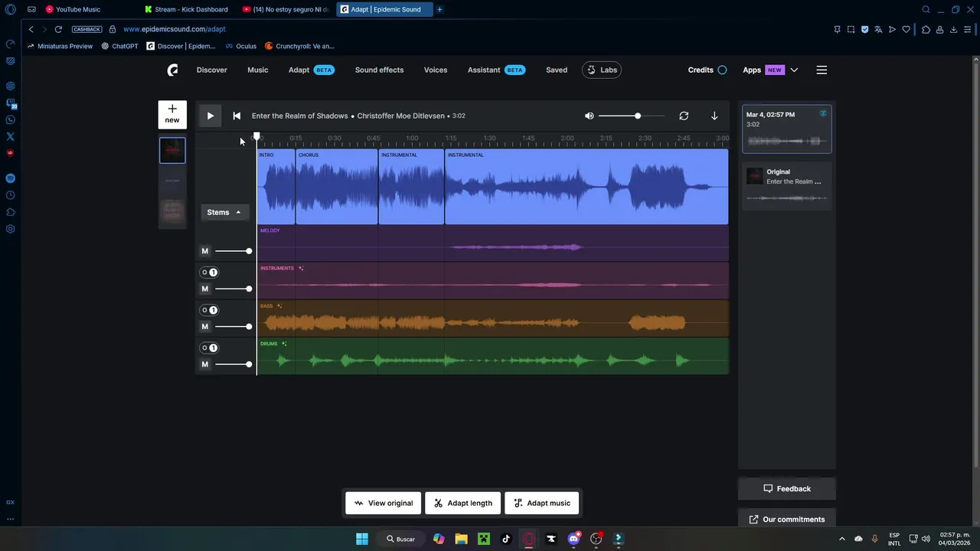Open a new browser tab with plus

[439, 9]
